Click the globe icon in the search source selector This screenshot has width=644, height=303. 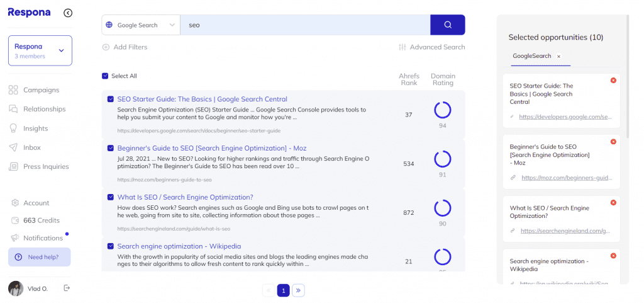109,25
